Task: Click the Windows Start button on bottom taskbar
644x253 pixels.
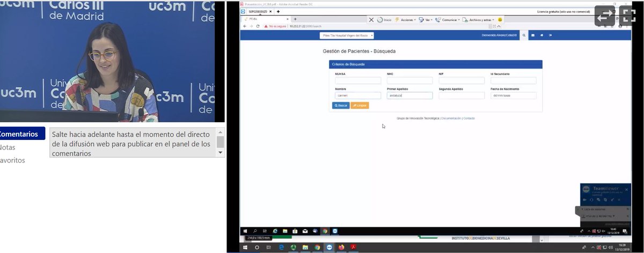Action: (245, 247)
